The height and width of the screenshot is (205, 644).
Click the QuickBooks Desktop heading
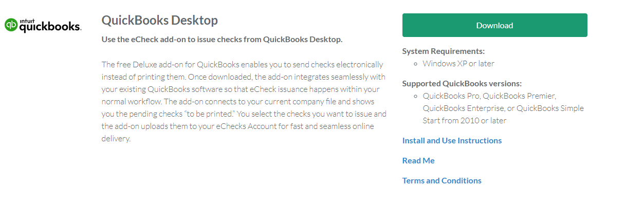pyautogui.click(x=160, y=20)
